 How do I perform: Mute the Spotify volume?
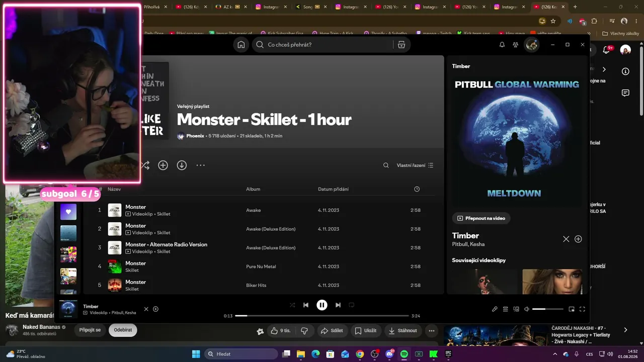point(527,309)
